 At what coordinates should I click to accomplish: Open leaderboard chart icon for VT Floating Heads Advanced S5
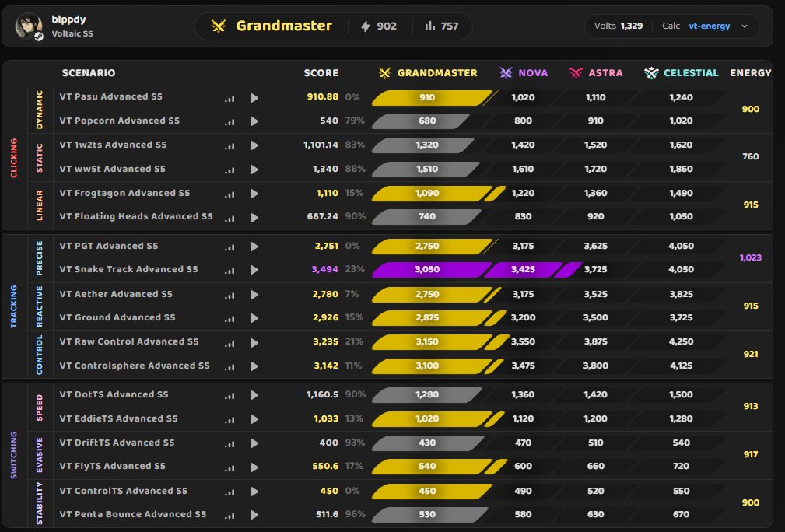[230, 219]
